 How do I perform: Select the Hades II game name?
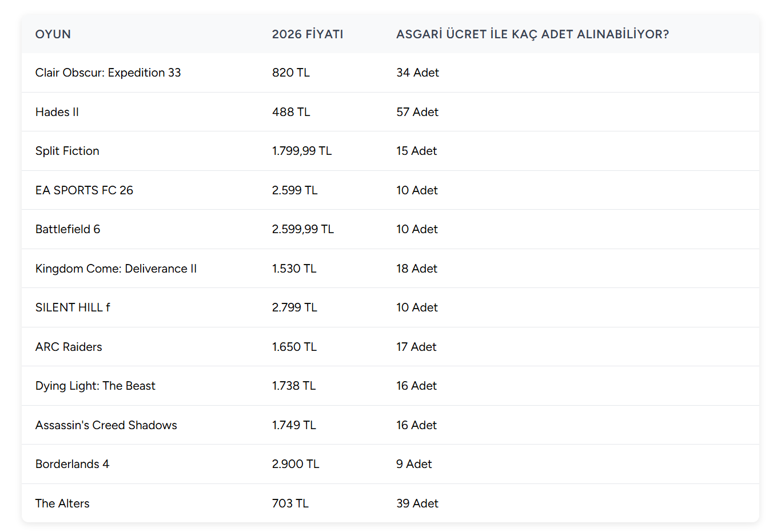[x=57, y=112]
